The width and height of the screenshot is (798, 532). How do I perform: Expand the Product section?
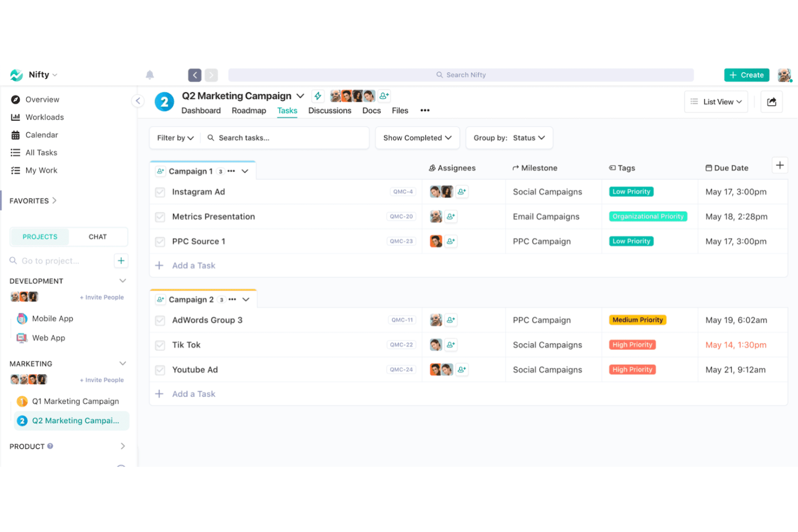pyautogui.click(x=122, y=446)
